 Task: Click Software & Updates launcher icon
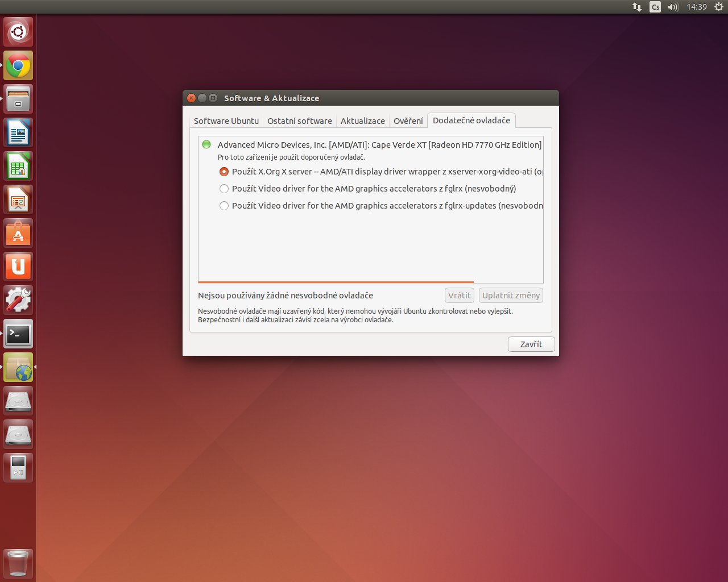tap(18, 367)
